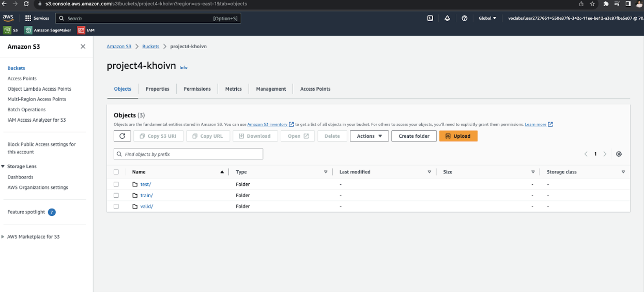The height and width of the screenshot is (294, 644).
Task: Bookmark this page with star icon
Action: click(592, 4)
